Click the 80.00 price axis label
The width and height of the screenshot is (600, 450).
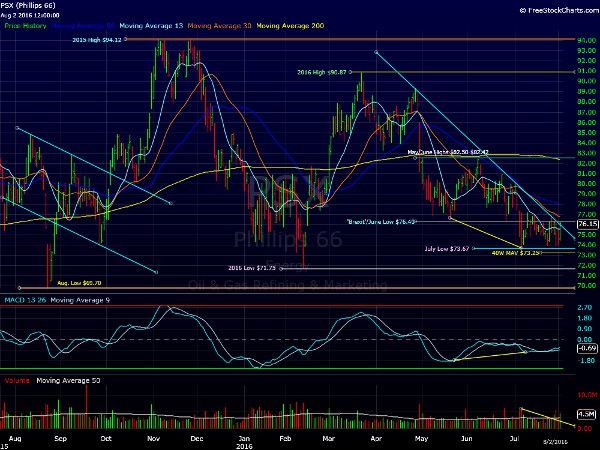click(x=587, y=183)
